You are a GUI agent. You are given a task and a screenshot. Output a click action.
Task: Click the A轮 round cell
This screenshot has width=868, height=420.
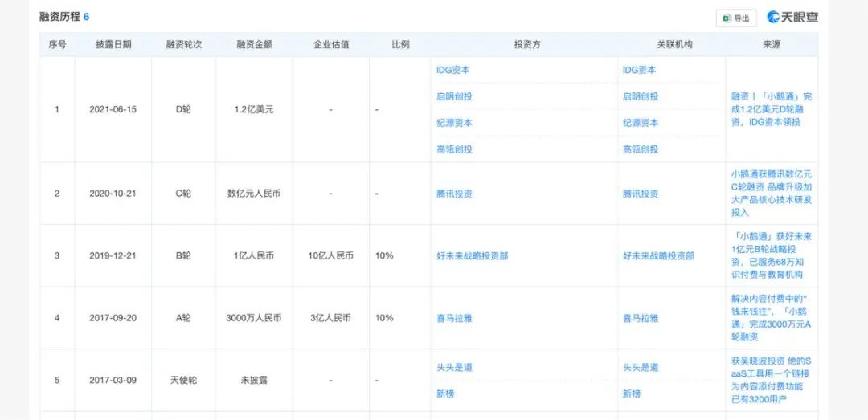[x=183, y=318]
